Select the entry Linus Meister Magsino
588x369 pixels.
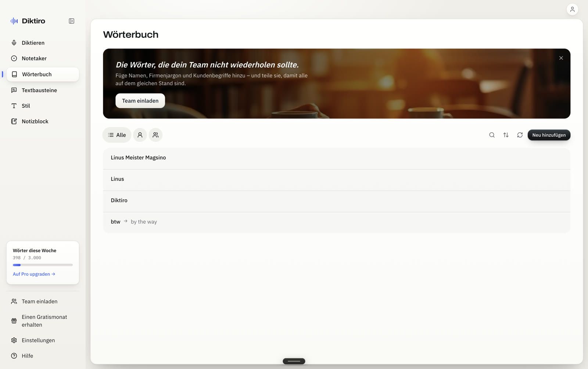coord(336,158)
